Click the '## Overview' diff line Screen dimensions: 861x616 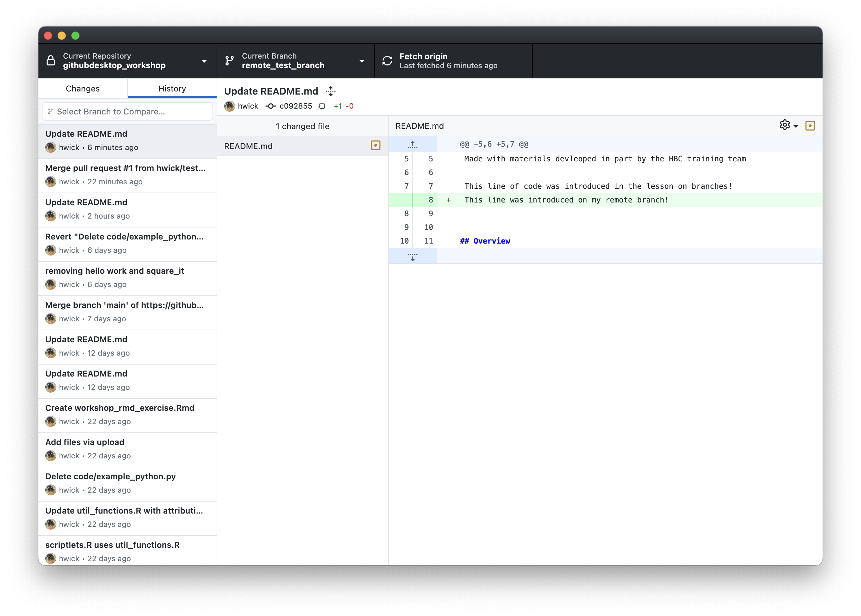(485, 241)
